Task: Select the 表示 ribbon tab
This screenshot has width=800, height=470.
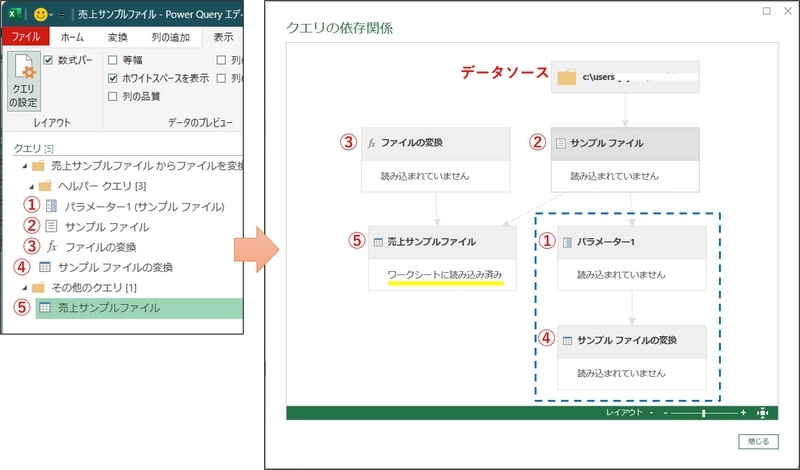Action: click(223, 37)
